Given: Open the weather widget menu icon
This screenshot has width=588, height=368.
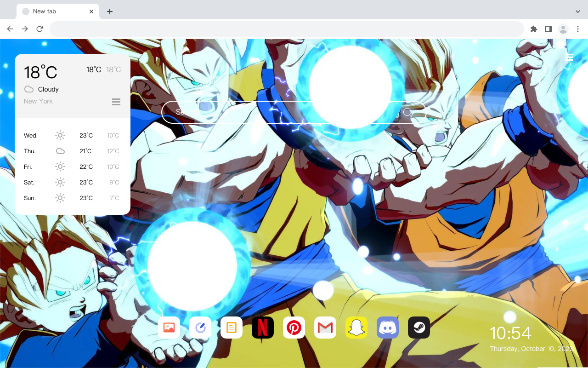Looking at the screenshot, I should 116,102.
